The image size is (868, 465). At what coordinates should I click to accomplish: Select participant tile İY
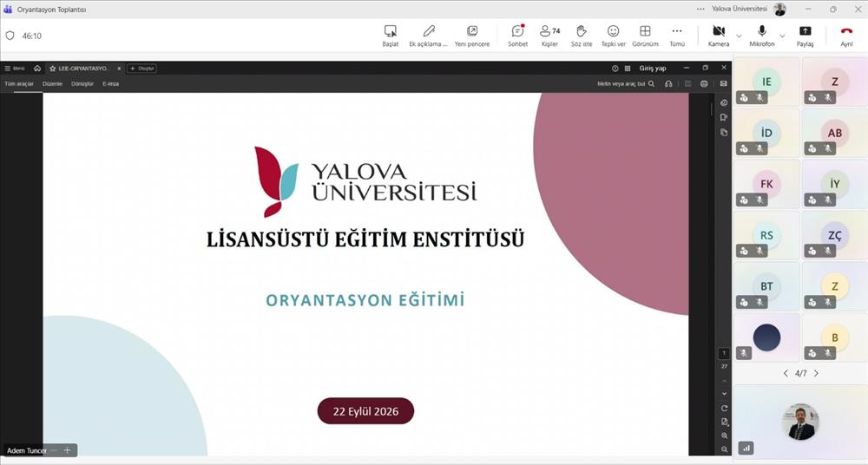click(835, 184)
